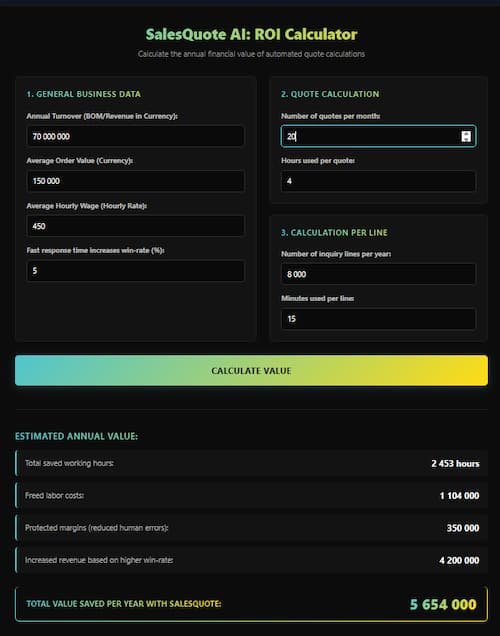
Task: Click the '5 654 000' total value
Action: [x=443, y=604]
